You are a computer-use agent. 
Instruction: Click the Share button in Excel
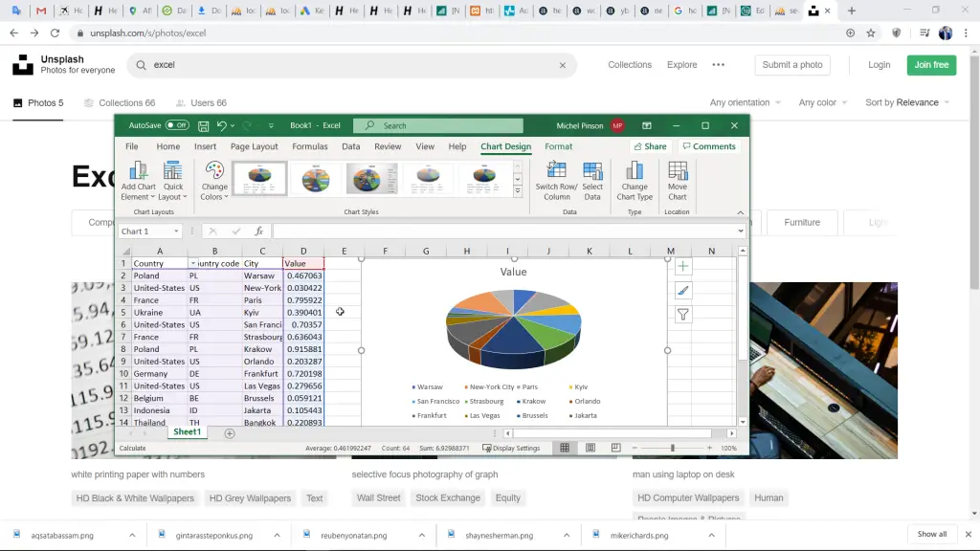coord(650,146)
